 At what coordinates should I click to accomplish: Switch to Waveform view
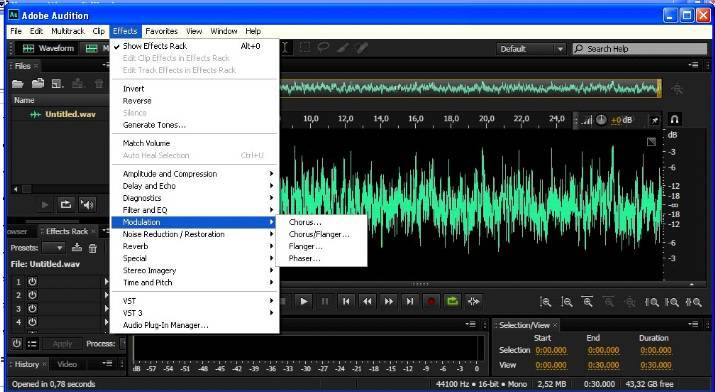click(48, 48)
